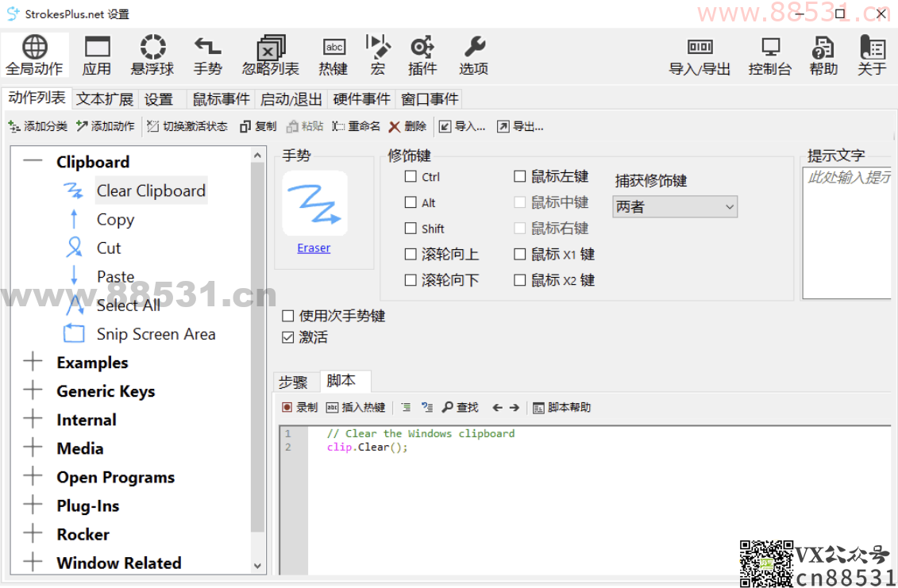The height and width of the screenshot is (588, 898).
Task: Click 添加分类 add category
Action: pos(38,126)
